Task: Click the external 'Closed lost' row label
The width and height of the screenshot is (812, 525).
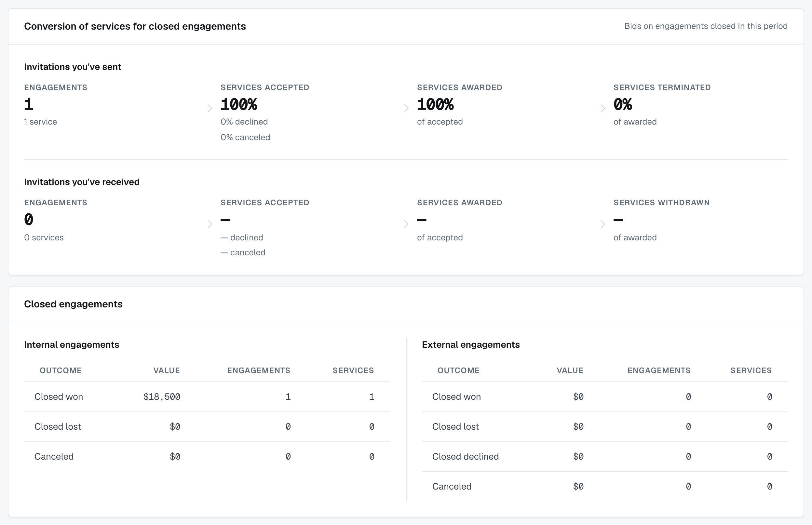Action: click(455, 427)
